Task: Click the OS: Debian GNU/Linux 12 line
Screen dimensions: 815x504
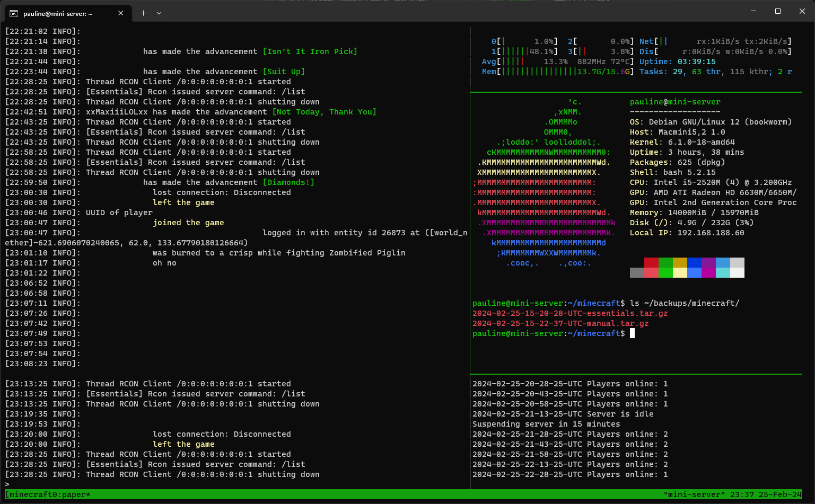Action: tap(711, 122)
